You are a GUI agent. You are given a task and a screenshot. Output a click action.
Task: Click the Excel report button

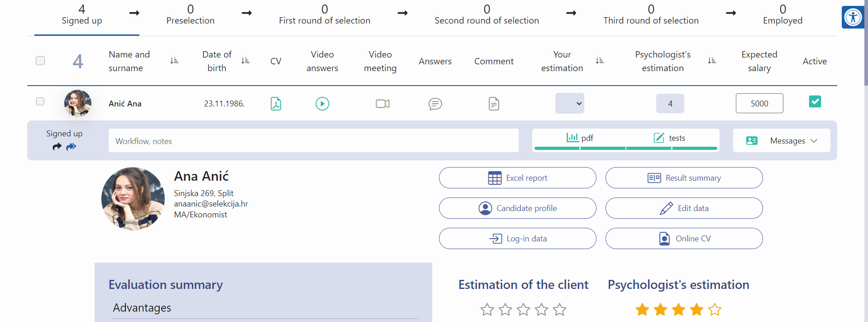pos(517,178)
